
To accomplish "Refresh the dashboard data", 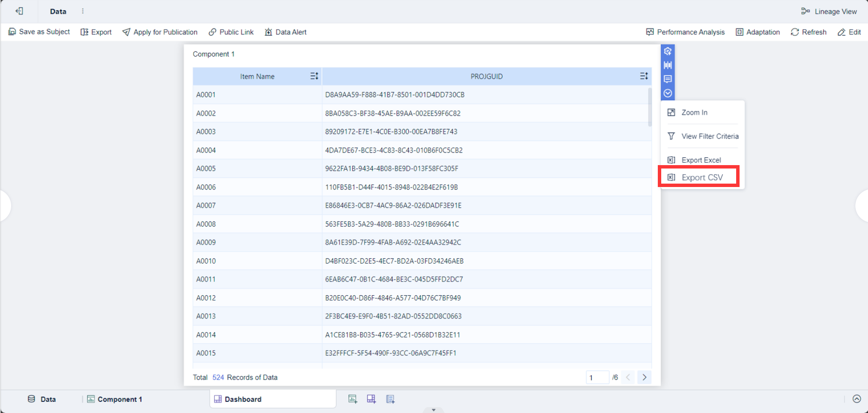I will coord(809,32).
